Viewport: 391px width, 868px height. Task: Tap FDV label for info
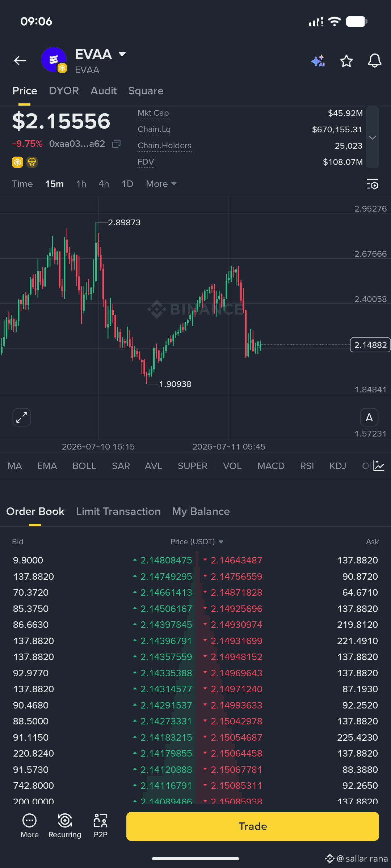click(x=146, y=162)
